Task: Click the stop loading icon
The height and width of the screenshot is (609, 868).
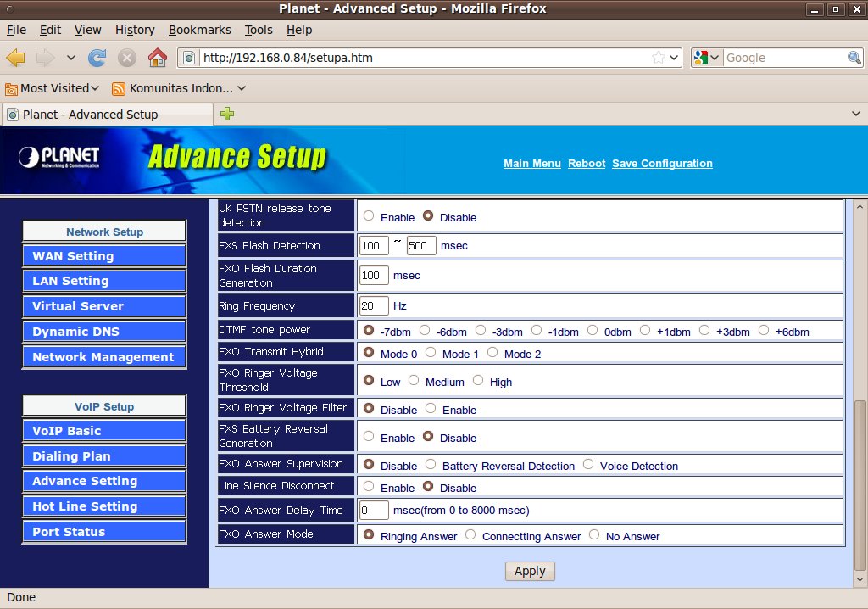Action: pyautogui.click(x=127, y=58)
